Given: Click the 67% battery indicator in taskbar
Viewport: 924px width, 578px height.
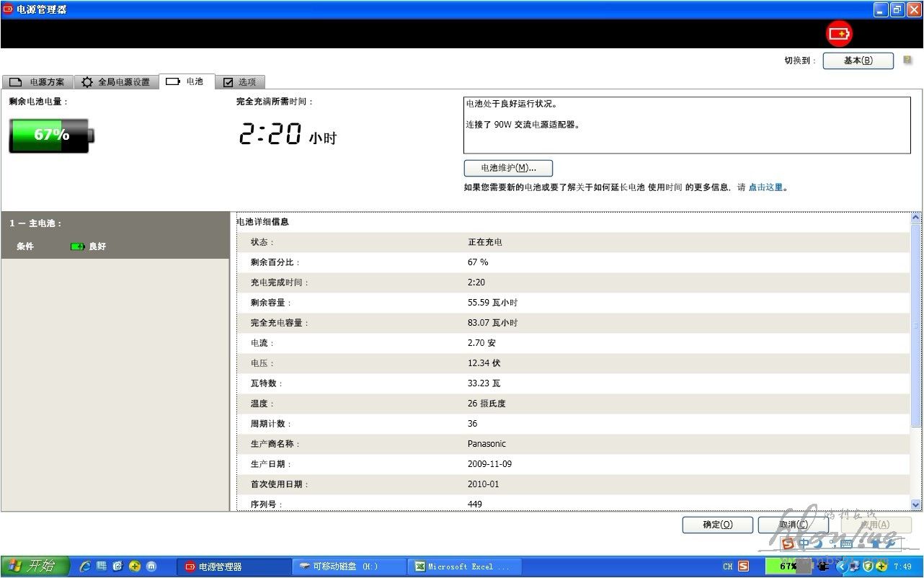Looking at the screenshot, I should click(788, 566).
